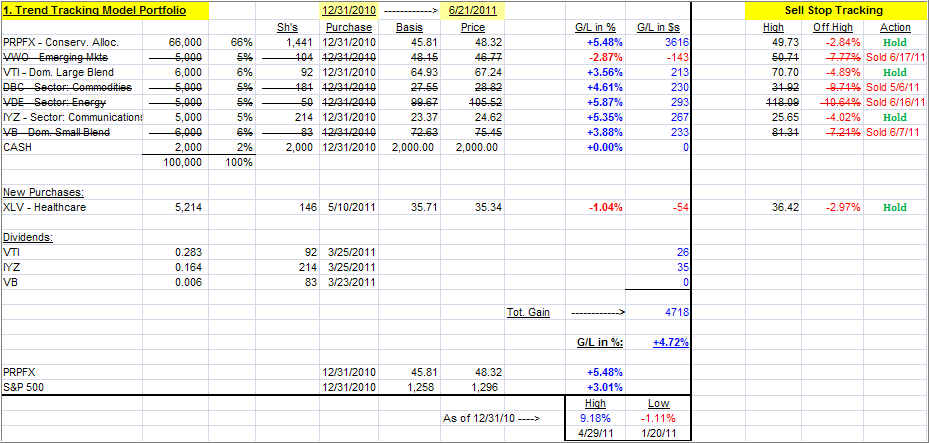Viewport: 929px width, 443px height.
Task: Select the 3616 dollar gain cell
Action: 677,43
